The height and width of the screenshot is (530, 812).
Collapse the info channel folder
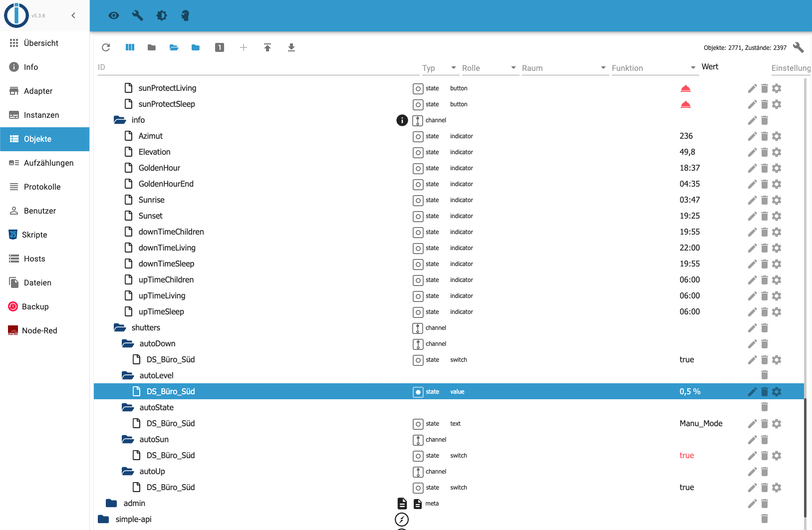(120, 120)
